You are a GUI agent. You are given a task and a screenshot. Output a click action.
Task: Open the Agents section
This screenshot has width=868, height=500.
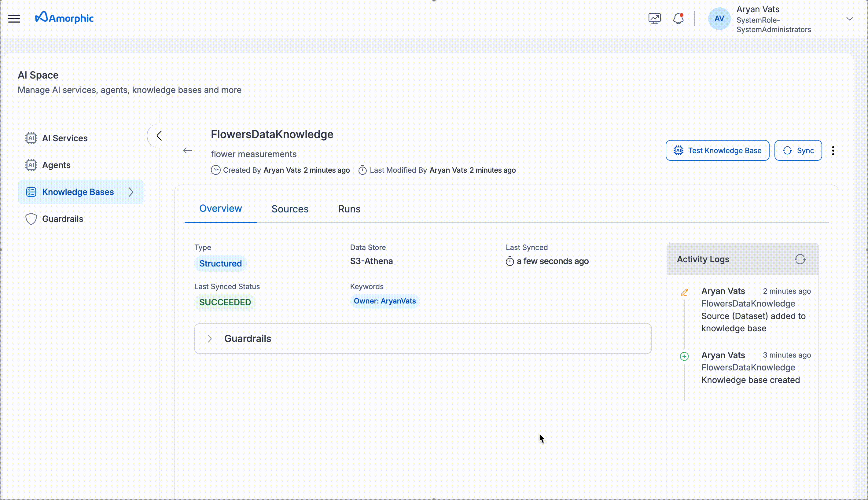[56, 165]
